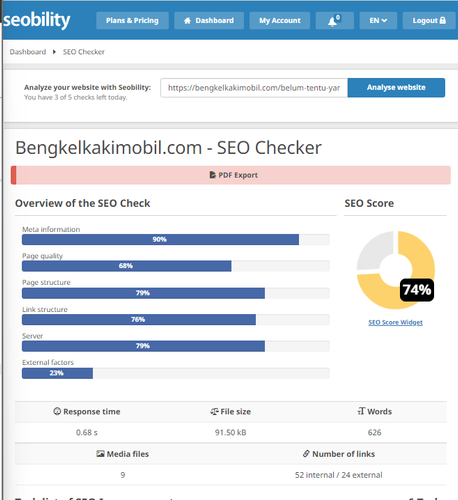Go to Dashboard from the top navigation

tap(209, 21)
